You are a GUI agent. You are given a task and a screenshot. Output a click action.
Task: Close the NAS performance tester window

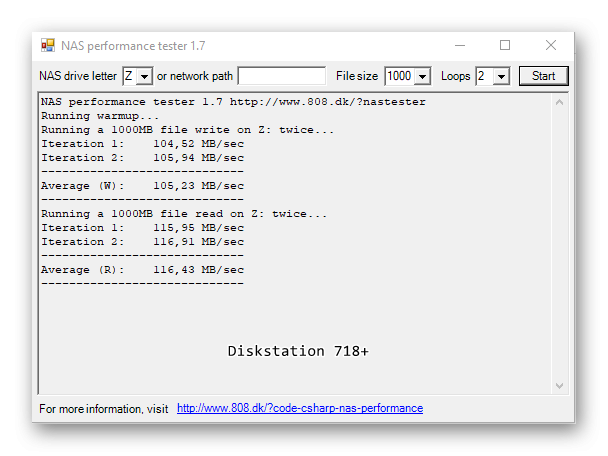click(x=551, y=45)
